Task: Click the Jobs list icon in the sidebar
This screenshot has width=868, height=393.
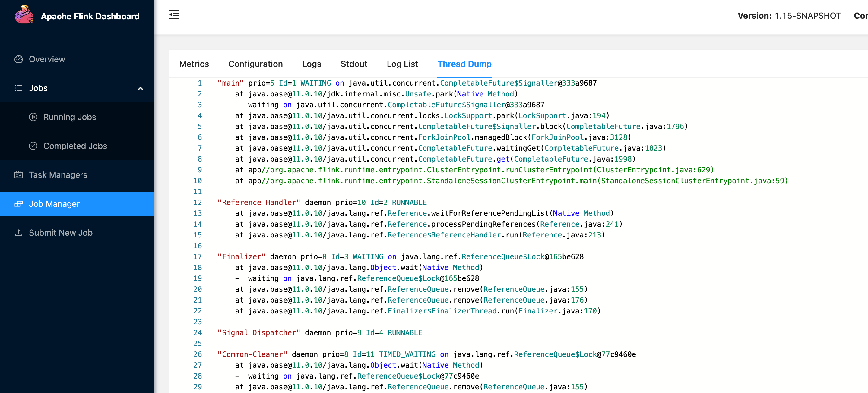Action: [19, 88]
